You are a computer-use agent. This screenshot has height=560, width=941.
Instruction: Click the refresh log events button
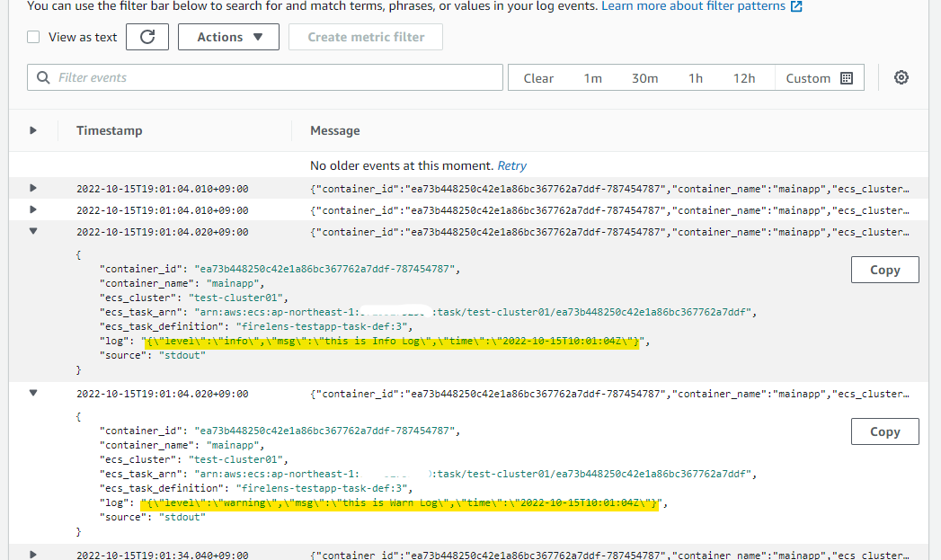point(147,37)
